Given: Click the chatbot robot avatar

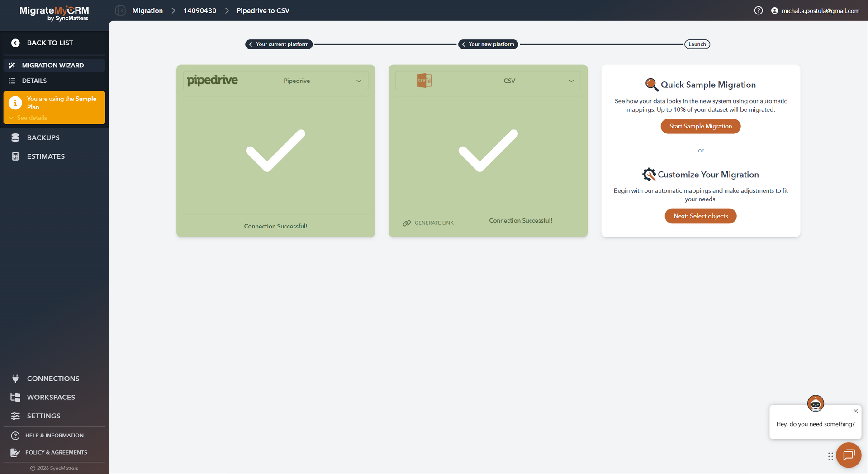Looking at the screenshot, I should click(816, 403).
